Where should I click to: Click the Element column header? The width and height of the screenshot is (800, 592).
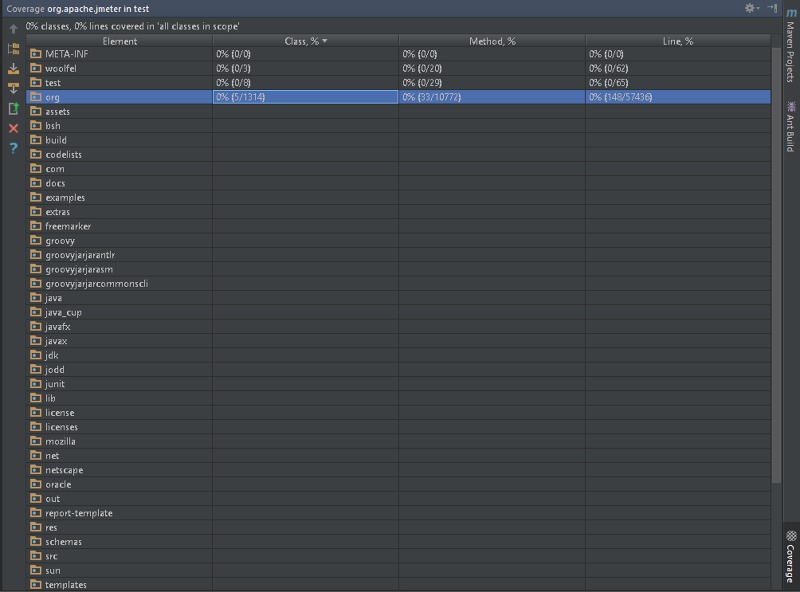(120, 41)
